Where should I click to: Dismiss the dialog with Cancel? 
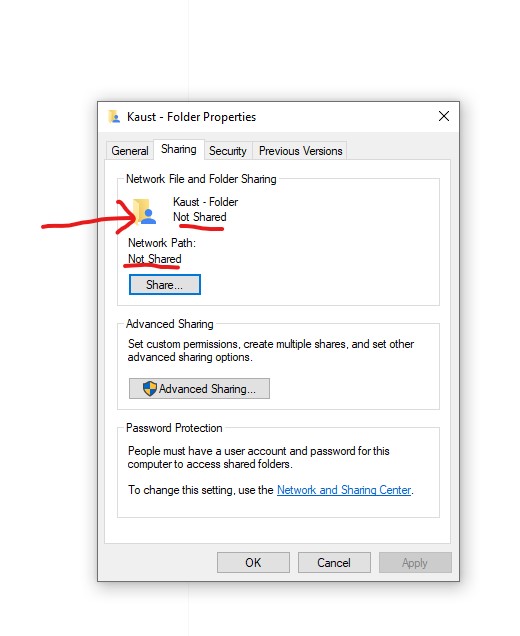(x=334, y=563)
